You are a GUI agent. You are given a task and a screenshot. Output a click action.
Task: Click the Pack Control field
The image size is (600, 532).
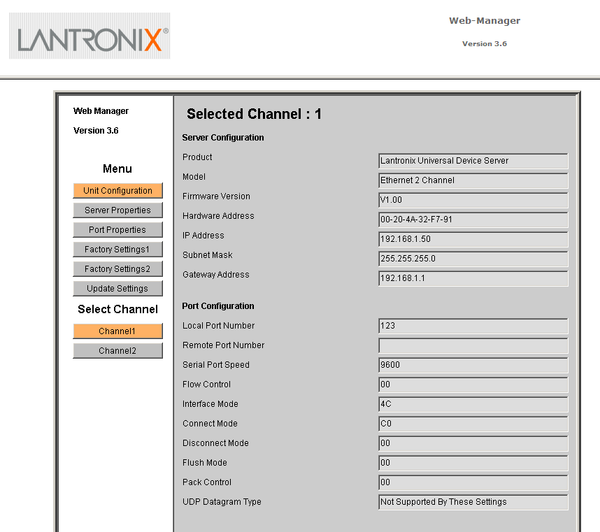pos(473,482)
